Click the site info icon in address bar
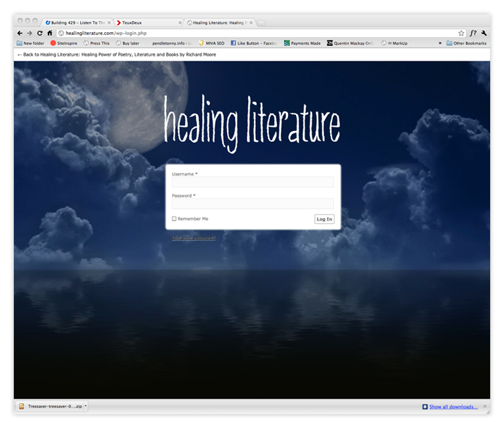Viewport: 504px width, 428px height. tap(61, 33)
